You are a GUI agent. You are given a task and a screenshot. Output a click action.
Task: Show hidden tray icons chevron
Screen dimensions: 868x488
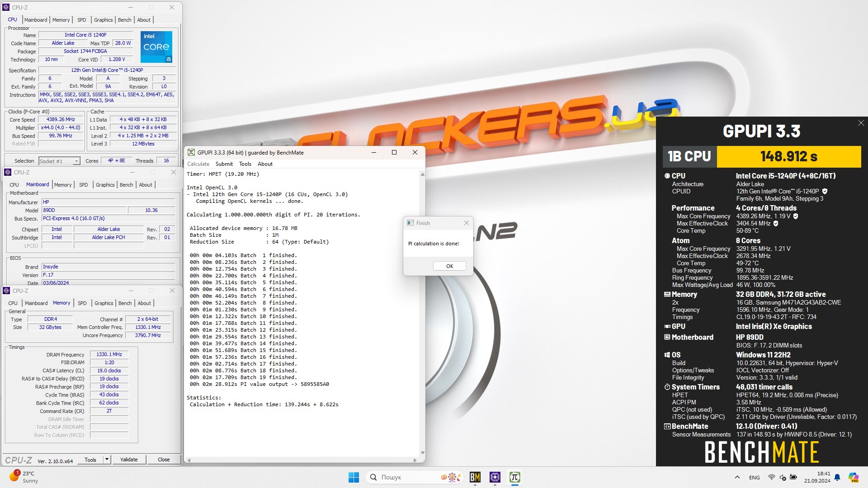[x=737, y=477]
